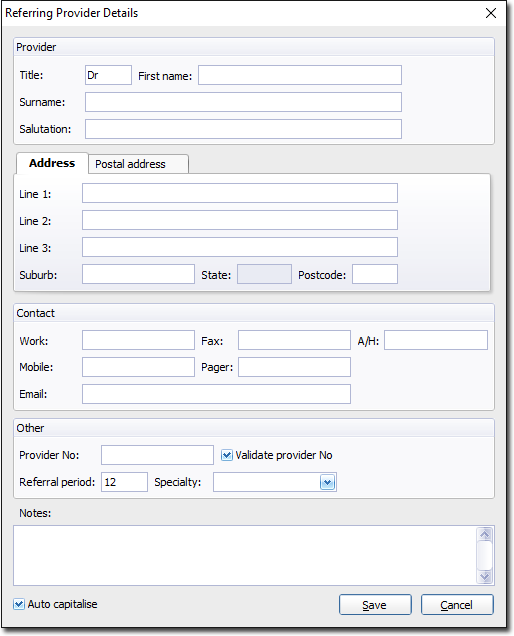The width and height of the screenshot is (514, 636).
Task: Focus the First name field
Action: click(x=300, y=75)
